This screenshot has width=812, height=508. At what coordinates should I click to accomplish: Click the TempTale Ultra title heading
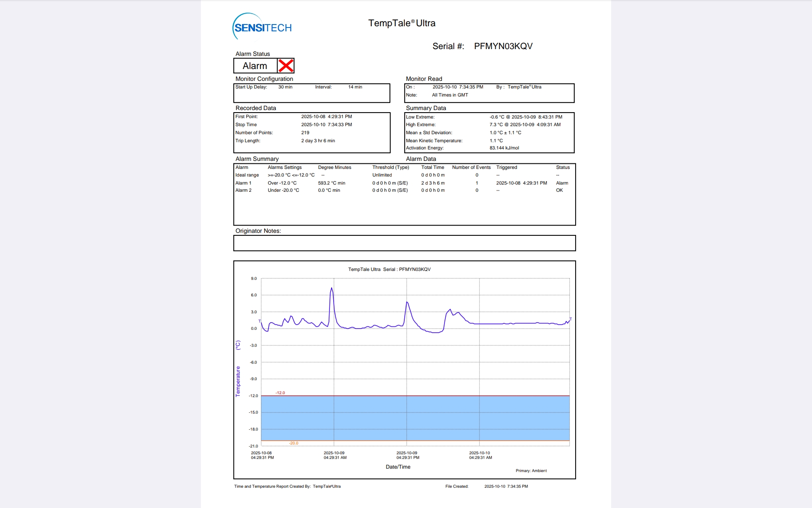[401, 23]
